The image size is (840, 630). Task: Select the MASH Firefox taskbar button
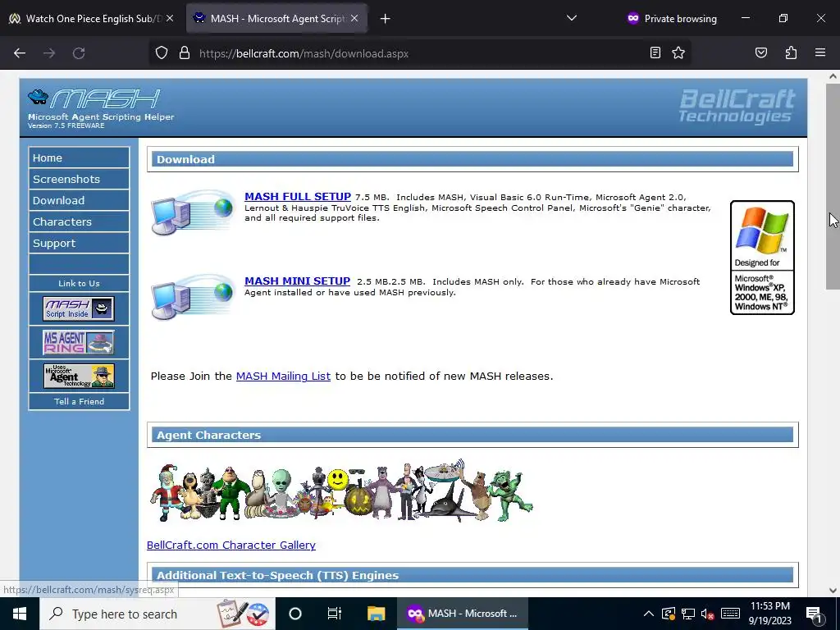click(463, 614)
